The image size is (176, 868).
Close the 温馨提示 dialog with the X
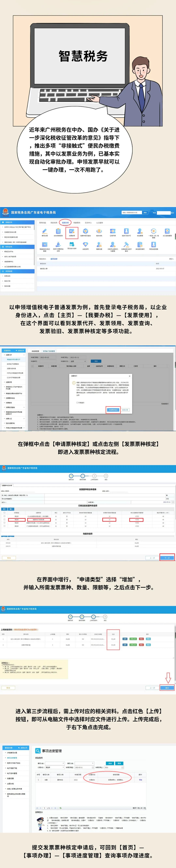pos(130,376)
